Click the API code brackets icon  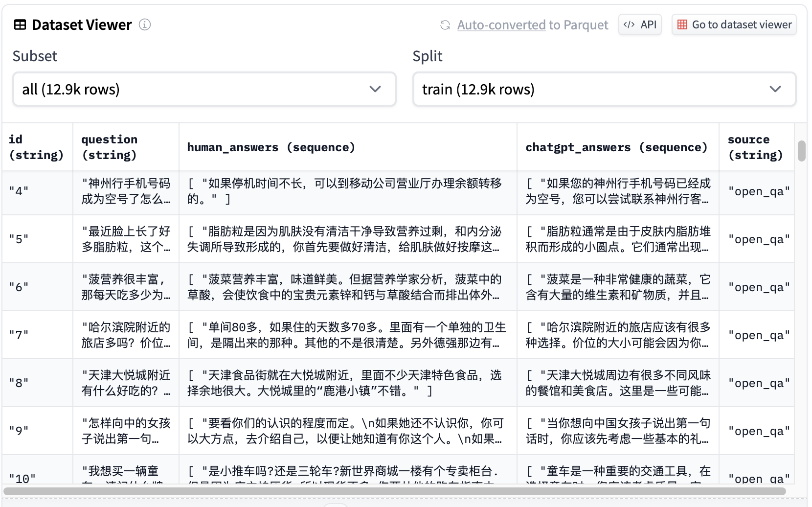point(629,24)
